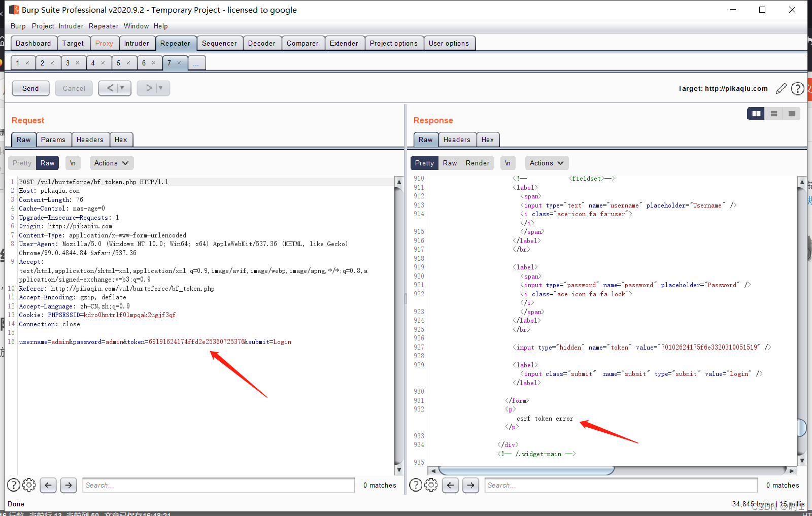Open history forward dropdown arrow
Screen dimensions: 812x516
coord(160,88)
